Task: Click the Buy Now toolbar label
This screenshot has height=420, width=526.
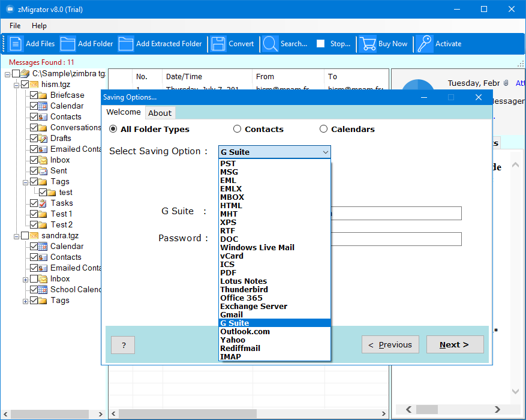Action: point(393,44)
